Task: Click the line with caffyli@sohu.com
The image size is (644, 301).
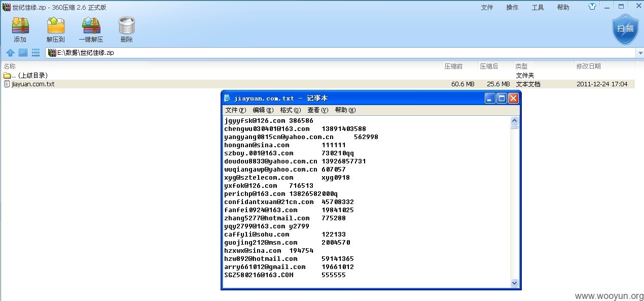Action: (x=285, y=235)
